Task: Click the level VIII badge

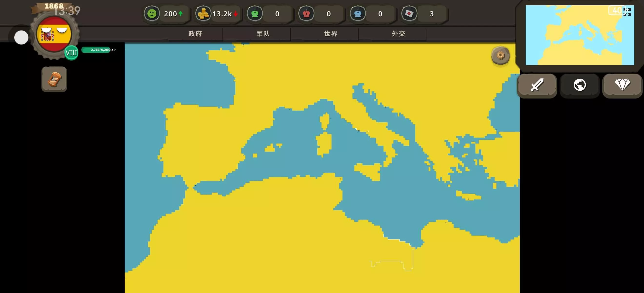Action: point(71,53)
